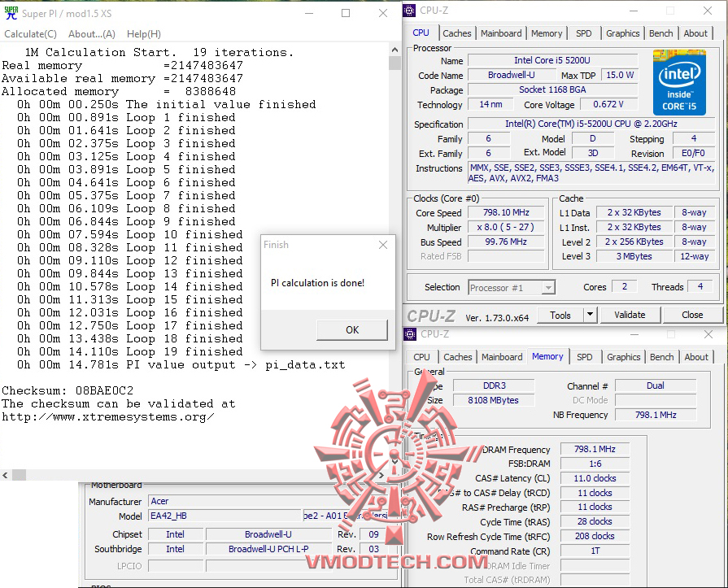Image resolution: width=728 pixels, height=588 pixels.
Task: Click the Level 3 cache 3 MBytes value
Action: click(x=634, y=256)
